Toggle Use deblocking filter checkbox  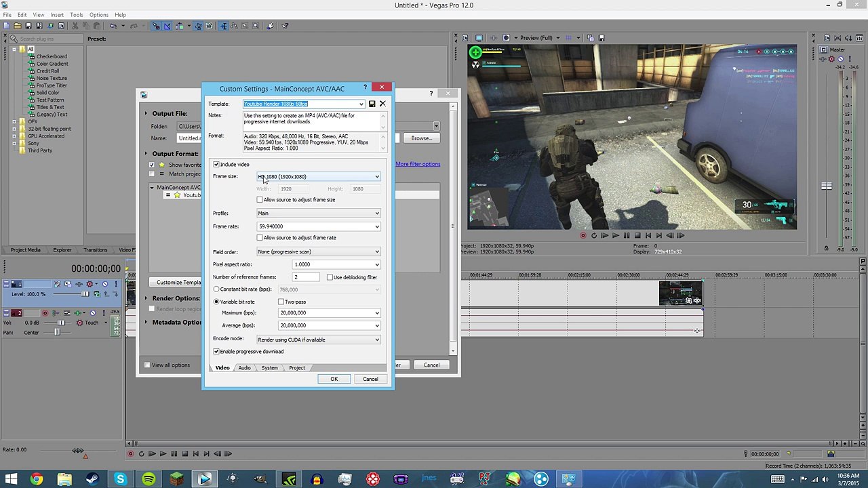[x=330, y=277]
